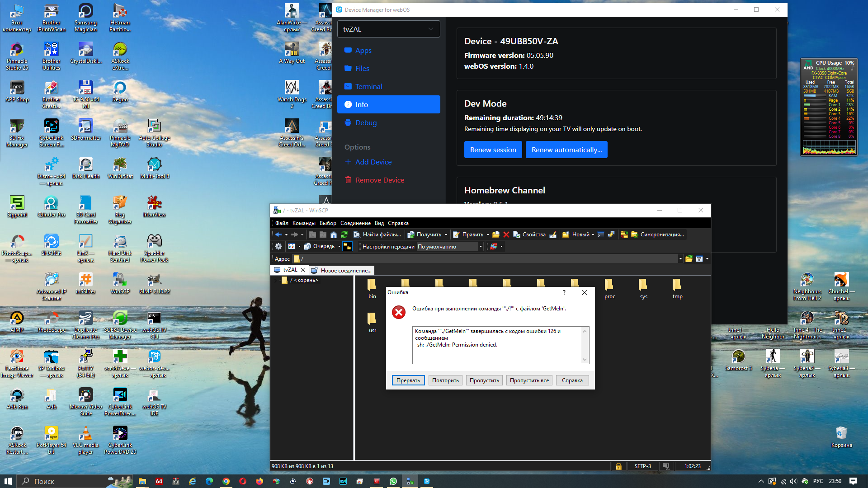Open Debug section in Device Manager
Screen dimensions: 868x488
(x=366, y=122)
